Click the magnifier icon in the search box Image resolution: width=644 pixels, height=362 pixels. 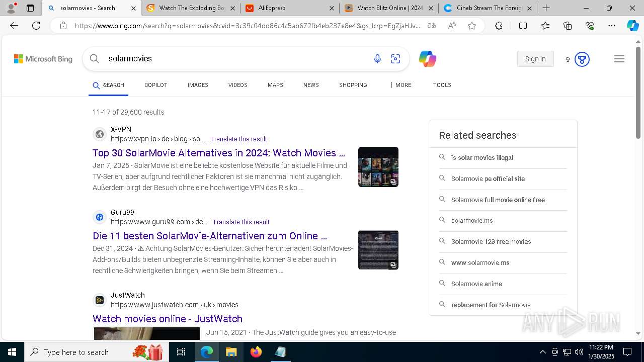tap(94, 59)
